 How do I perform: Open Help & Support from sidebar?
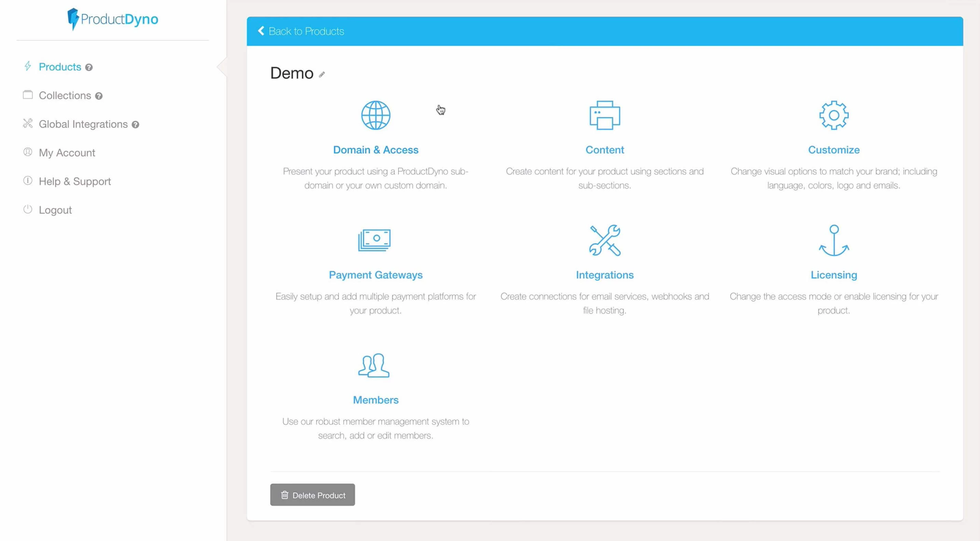(74, 181)
